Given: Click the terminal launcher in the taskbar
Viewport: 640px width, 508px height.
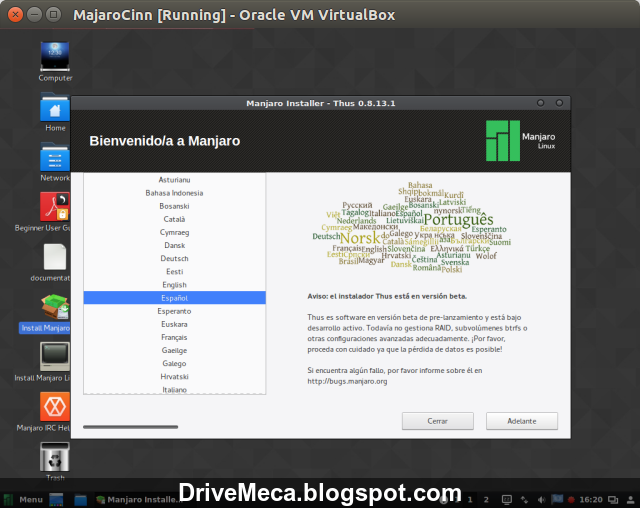Looking at the screenshot, I should point(56,499).
